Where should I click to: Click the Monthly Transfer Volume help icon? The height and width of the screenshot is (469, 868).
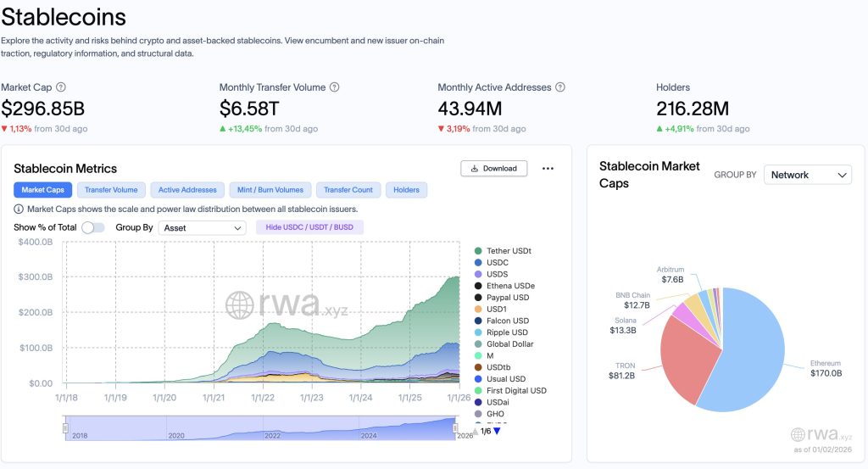coord(335,87)
